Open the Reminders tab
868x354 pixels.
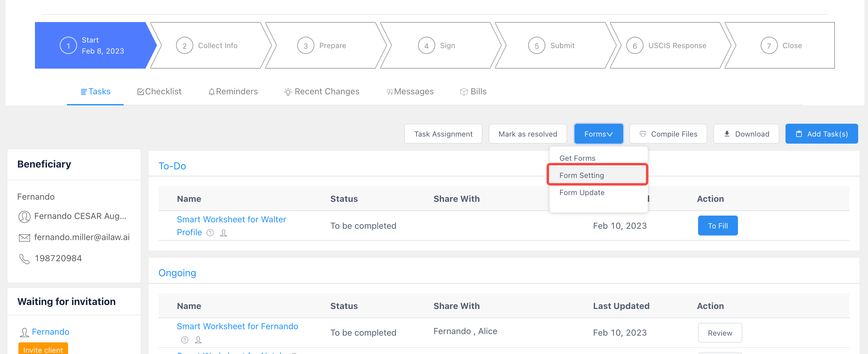(233, 92)
